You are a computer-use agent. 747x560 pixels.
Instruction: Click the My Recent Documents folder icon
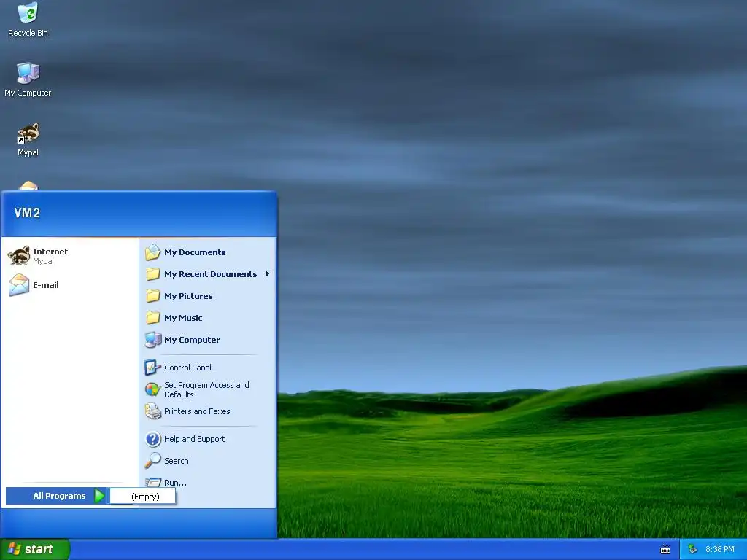[x=152, y=274]
